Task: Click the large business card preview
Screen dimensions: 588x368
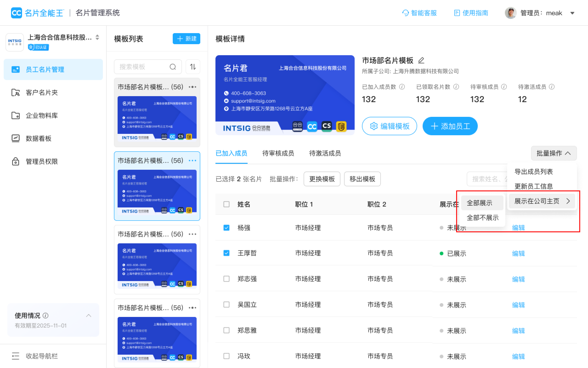Action: click(285, 95)
